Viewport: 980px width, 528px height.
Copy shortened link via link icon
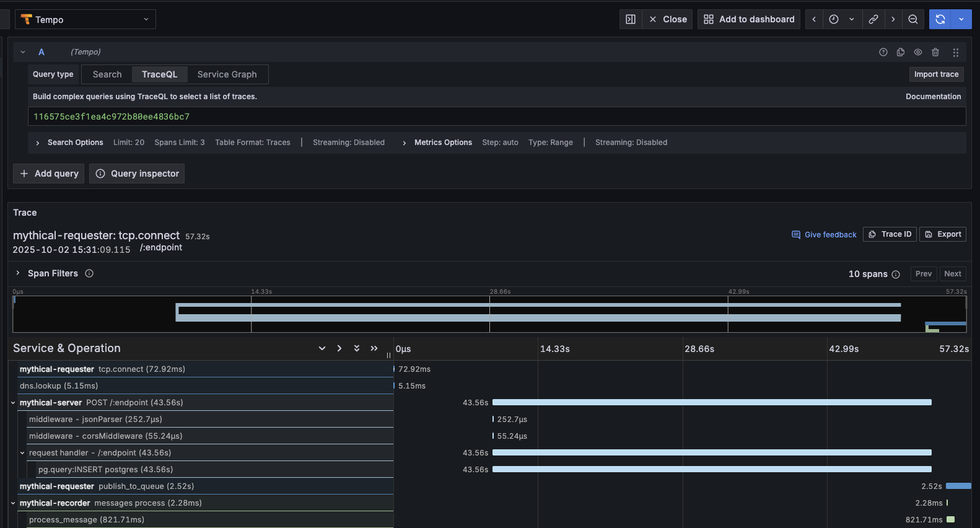873,19
